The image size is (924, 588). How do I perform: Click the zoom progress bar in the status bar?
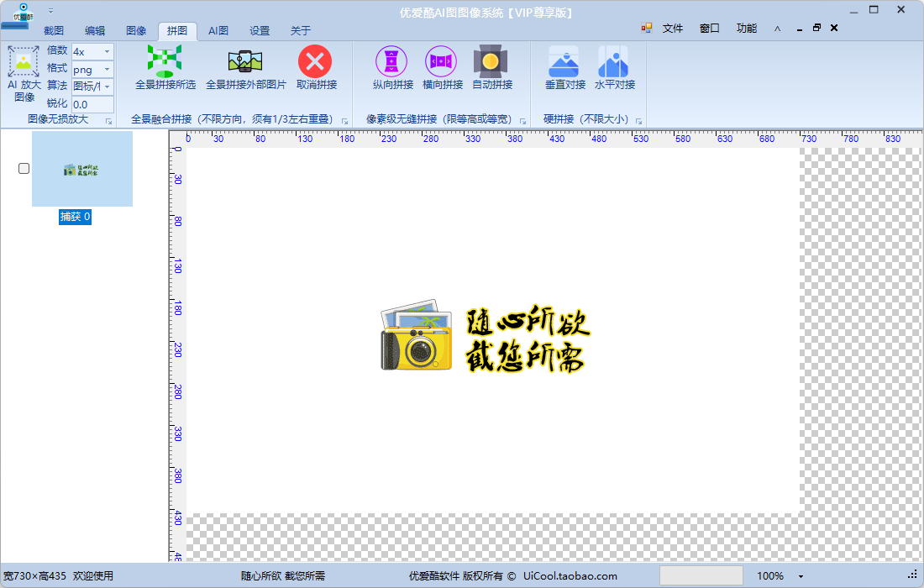[701, 575]
